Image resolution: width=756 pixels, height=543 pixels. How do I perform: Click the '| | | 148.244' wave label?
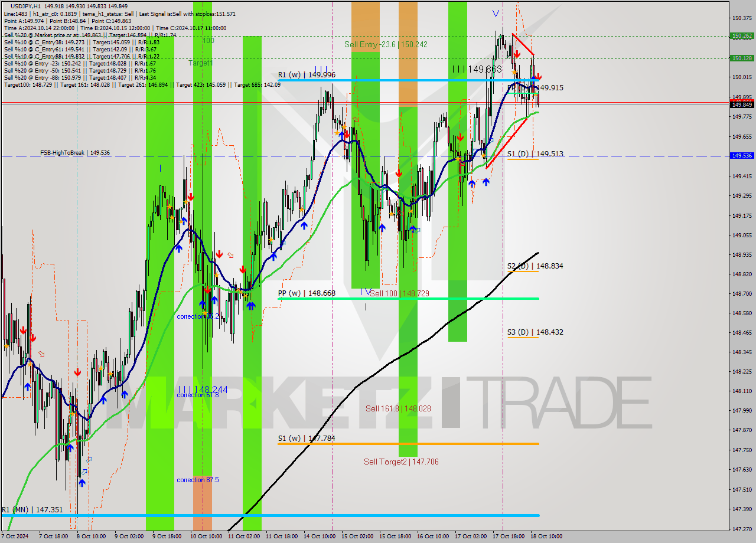[x=203, y=390]
